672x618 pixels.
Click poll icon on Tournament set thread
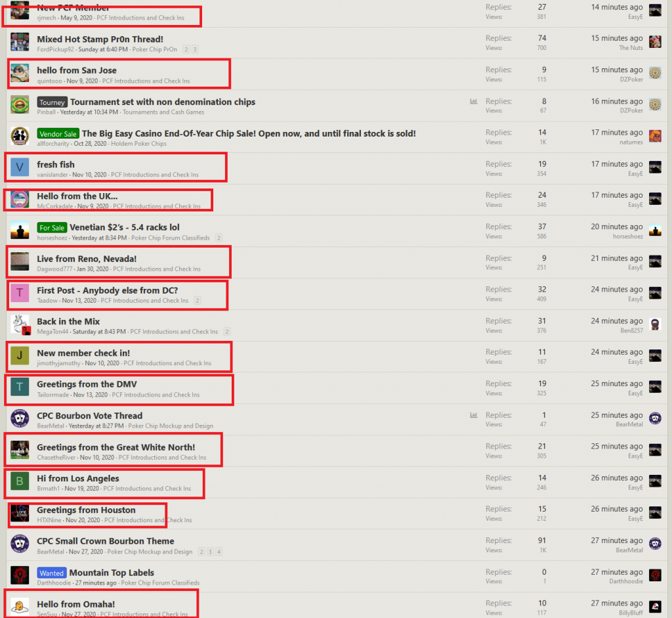tap(474, 102)
